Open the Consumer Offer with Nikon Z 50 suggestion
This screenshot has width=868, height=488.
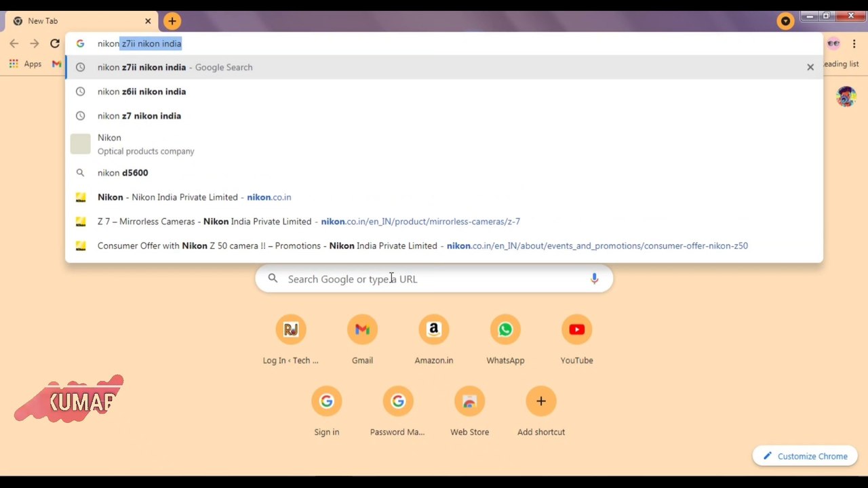click(x=444, y=246)
